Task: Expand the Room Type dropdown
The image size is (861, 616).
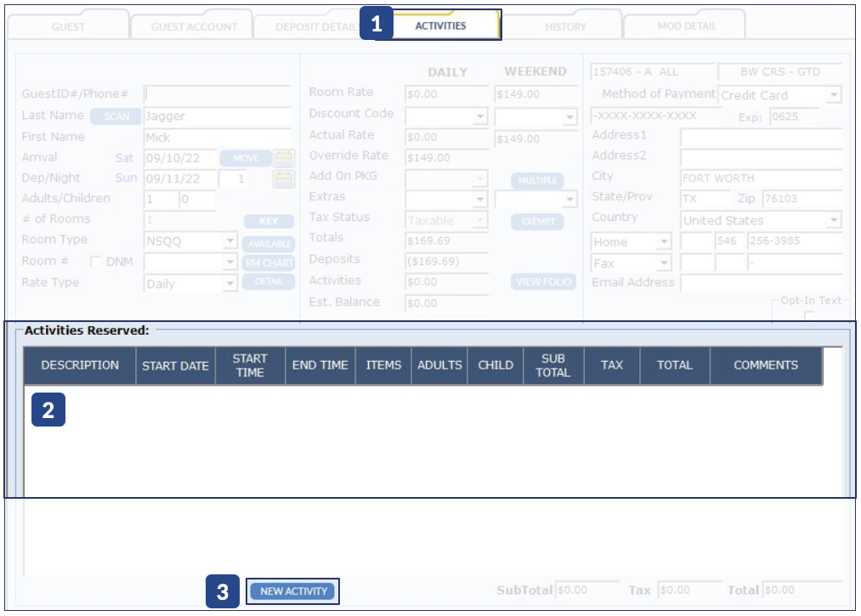Action: click(229, 241)
